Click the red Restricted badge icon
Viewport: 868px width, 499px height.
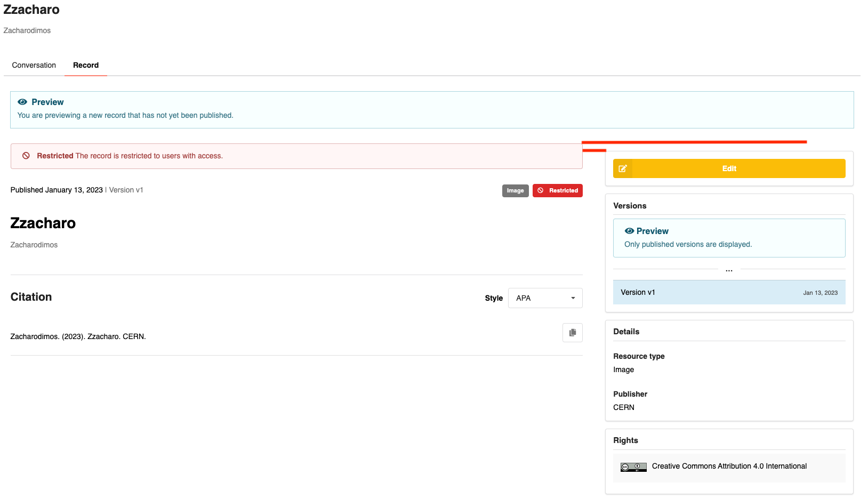coord(541,190)
